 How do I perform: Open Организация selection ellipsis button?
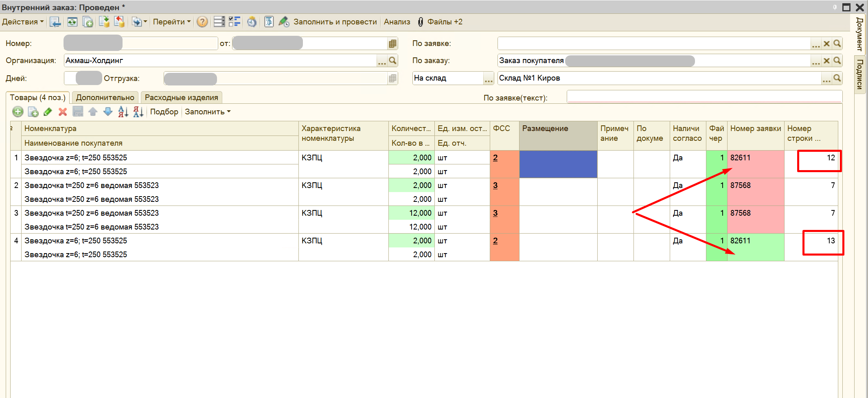(382, 61)
